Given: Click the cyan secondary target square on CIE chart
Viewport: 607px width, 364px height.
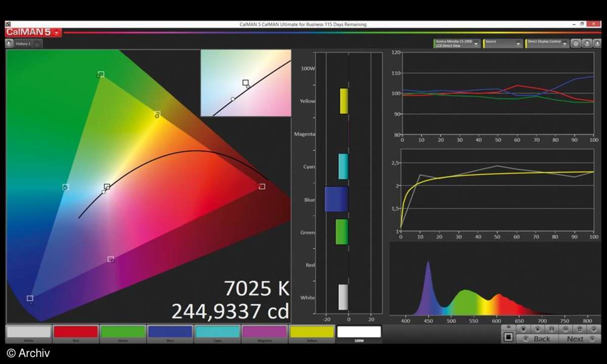Looking at the screenshot, I should pyautogui.click(x=65, y=187).
